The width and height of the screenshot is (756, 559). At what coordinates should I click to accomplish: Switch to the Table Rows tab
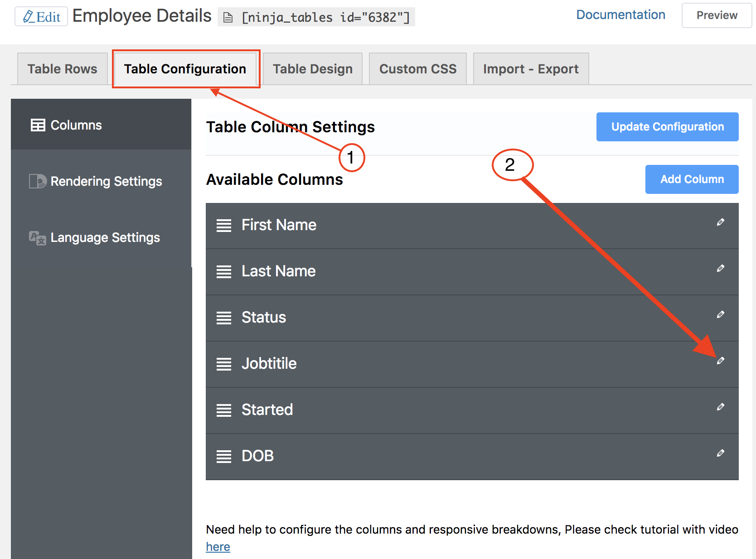coord(62,68)
